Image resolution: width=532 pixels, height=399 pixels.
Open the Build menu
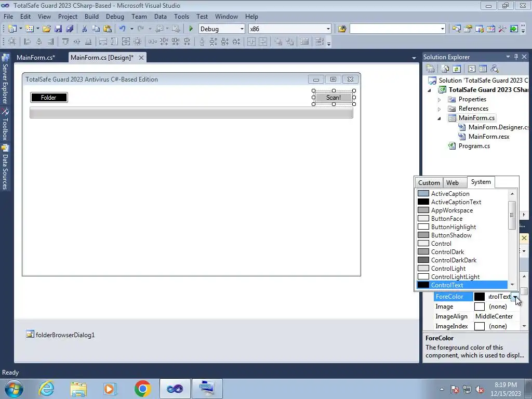[x=91, y=16]
